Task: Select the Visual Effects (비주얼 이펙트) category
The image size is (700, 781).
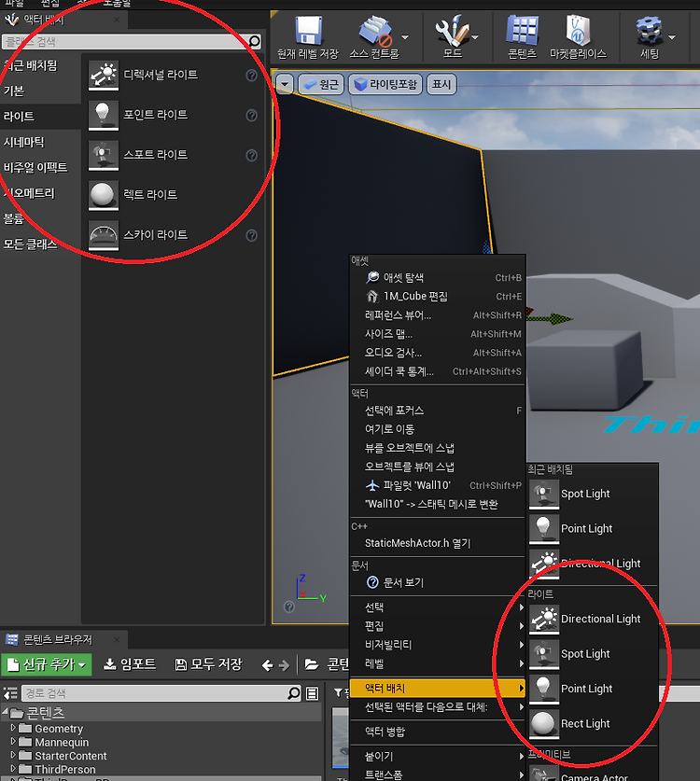Action: coord(40,167)
